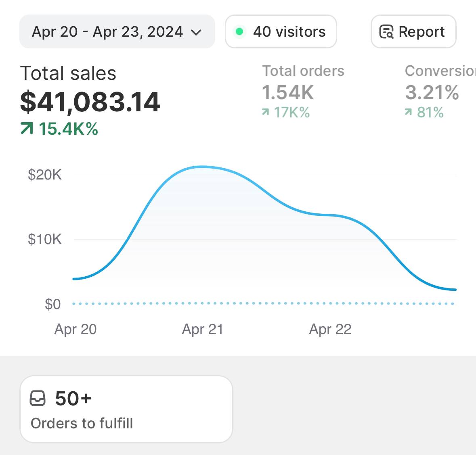Switch to the Total orders metric
476x455 pixels.
[x=303, y=71]
